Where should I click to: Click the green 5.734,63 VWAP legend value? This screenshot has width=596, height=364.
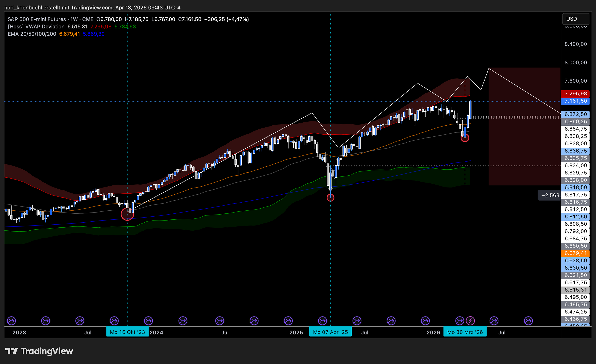click(125, 27)
